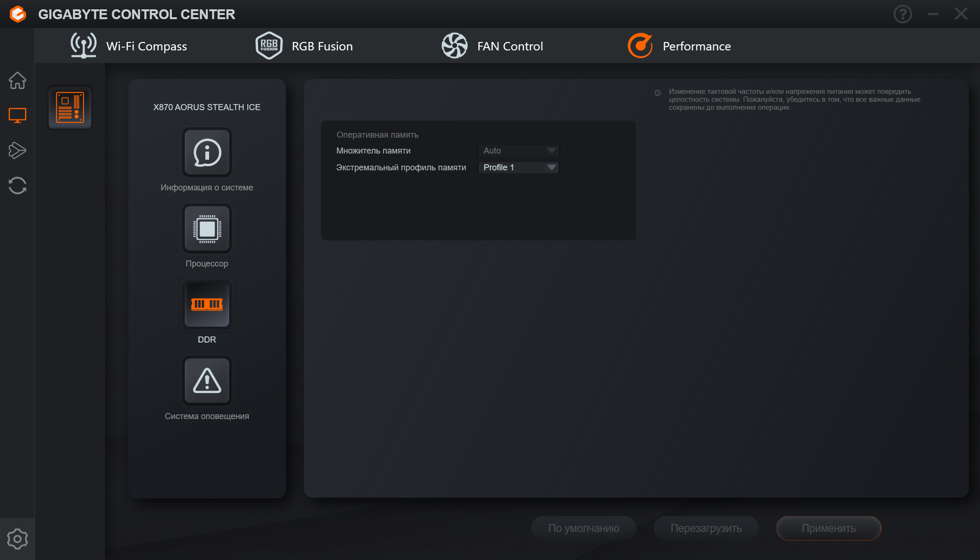This screenshot has height=560, width=980.
Task: Expand the Profile 1 memory profile dropdown
Action: point(518,168)
